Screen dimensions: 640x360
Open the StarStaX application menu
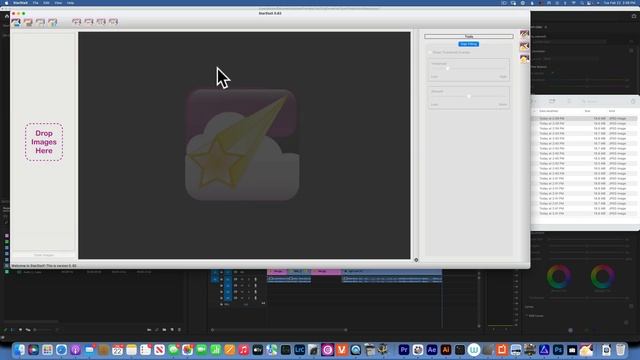[20, 3]
